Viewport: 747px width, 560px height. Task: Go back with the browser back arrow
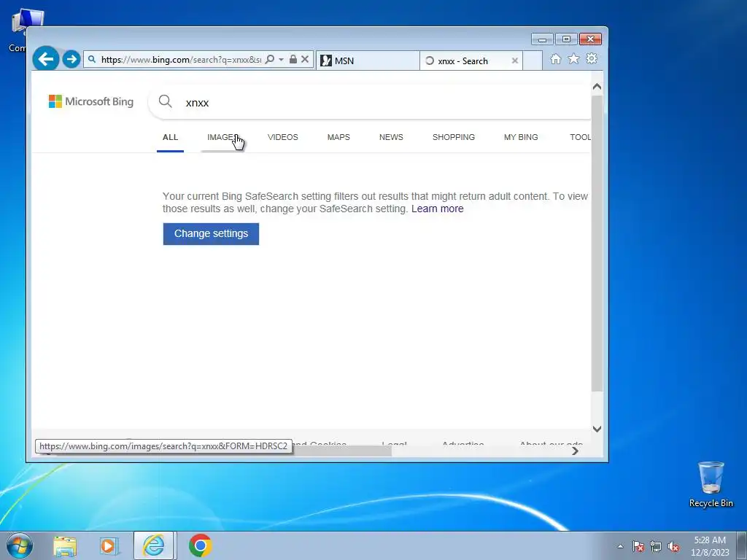pyautogui.click(x=46, y=59)
